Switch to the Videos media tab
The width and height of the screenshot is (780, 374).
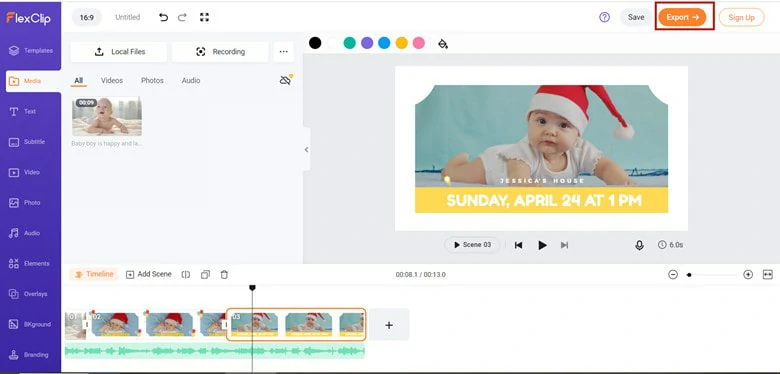point(112,80)
